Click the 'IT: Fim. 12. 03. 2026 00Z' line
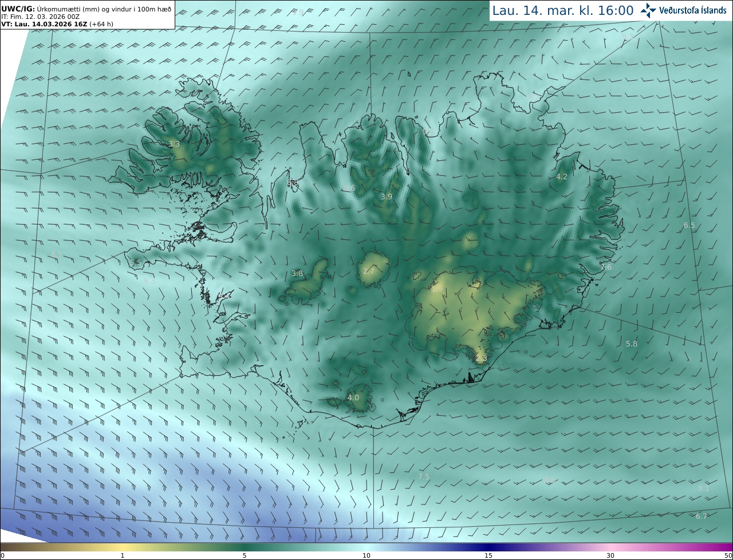 41,17
